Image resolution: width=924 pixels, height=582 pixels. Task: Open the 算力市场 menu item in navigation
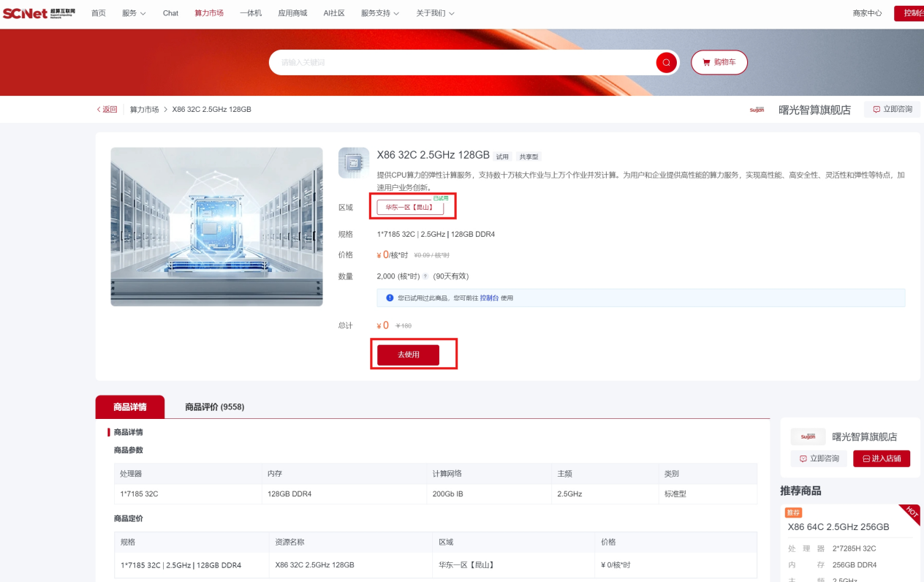click(209, 13)
